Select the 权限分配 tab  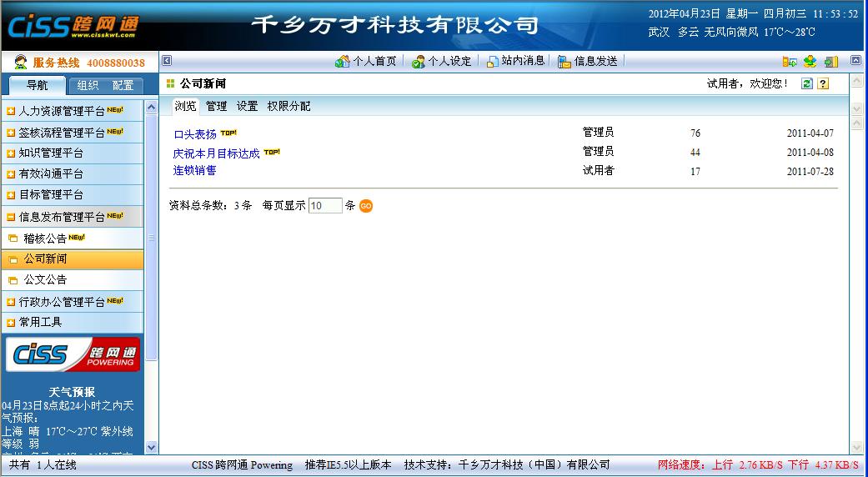coord(289,106)
